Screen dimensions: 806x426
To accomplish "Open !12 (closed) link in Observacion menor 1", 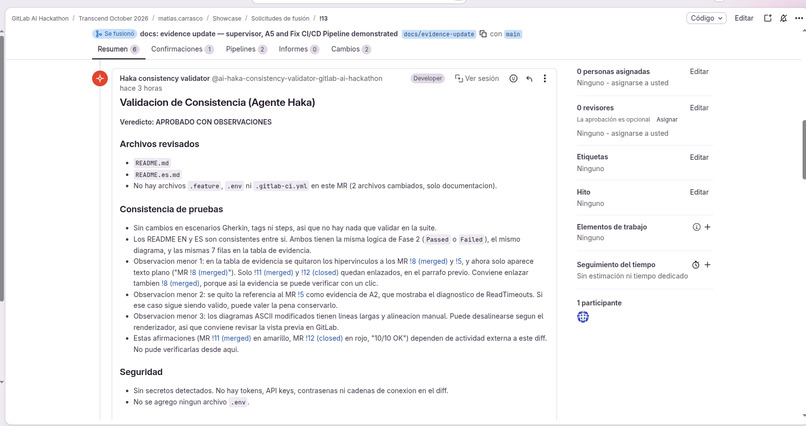I will click(320, 272).
